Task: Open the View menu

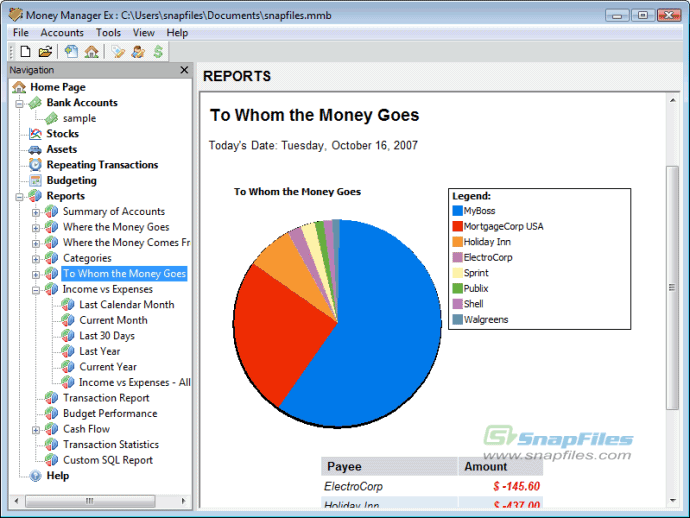Action: 143,33
